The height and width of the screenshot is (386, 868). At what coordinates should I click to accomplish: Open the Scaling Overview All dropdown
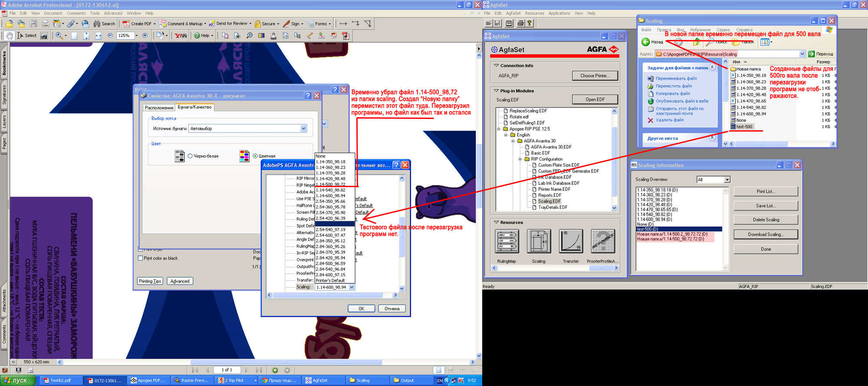coord(727,179)
